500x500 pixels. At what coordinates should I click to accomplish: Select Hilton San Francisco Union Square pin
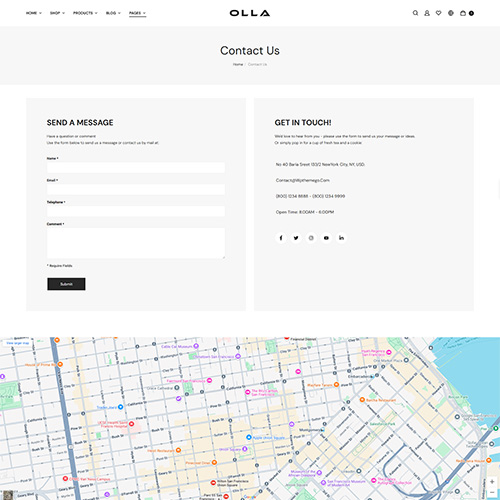(213, 483)
